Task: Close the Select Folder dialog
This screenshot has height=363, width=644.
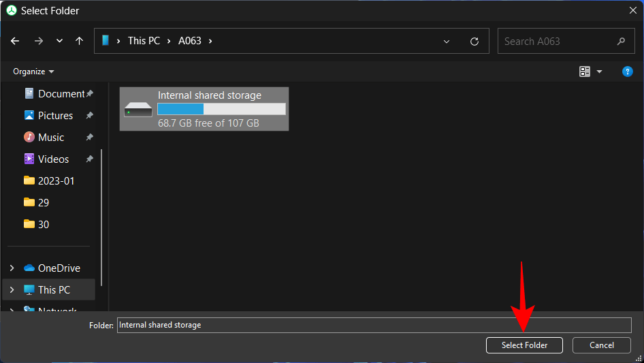Action: pos(633,11)
